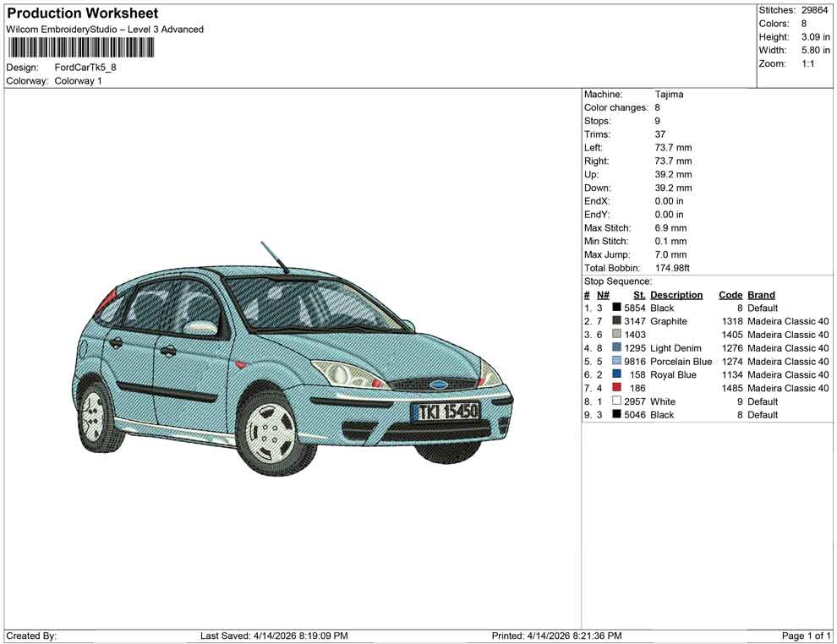837x644 pixels.
Task: Click the Printed timestamp in footer
Action: pos(557,636)
